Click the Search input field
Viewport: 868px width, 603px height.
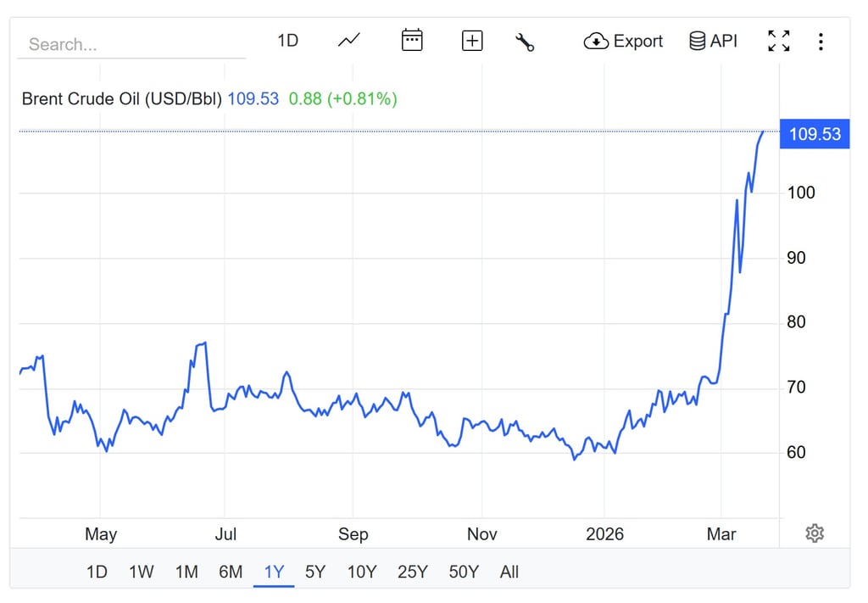click(x=131, y=44)
